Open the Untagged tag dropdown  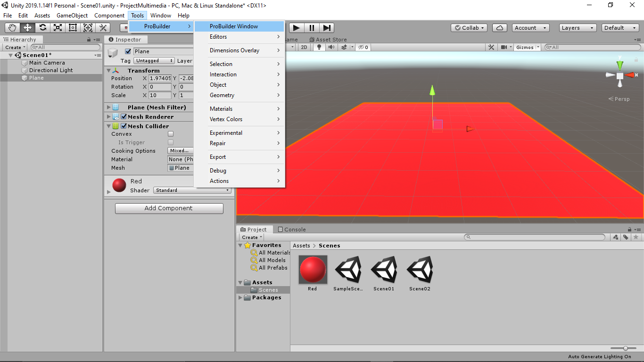pyautogui.click(x=154, y=61)
